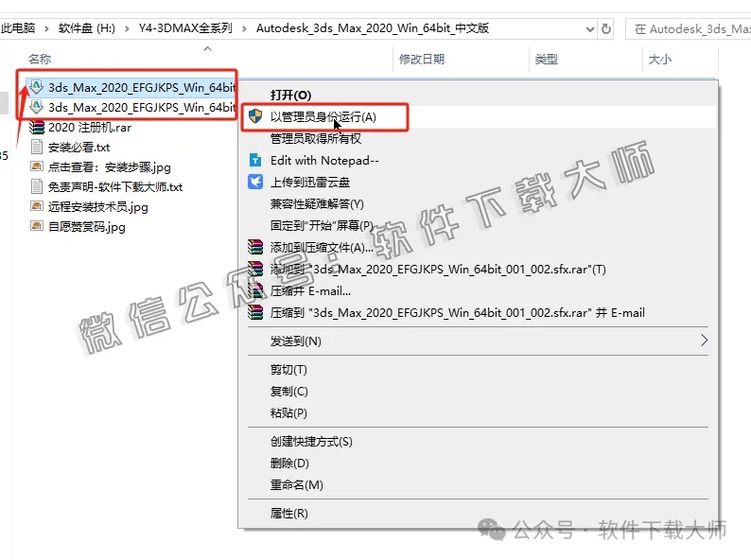Image resolution: width=751 pixels, height=560 pixels.
Task: Choose 固定到"开始"屏幕(P)
Action: click(322, 226)
